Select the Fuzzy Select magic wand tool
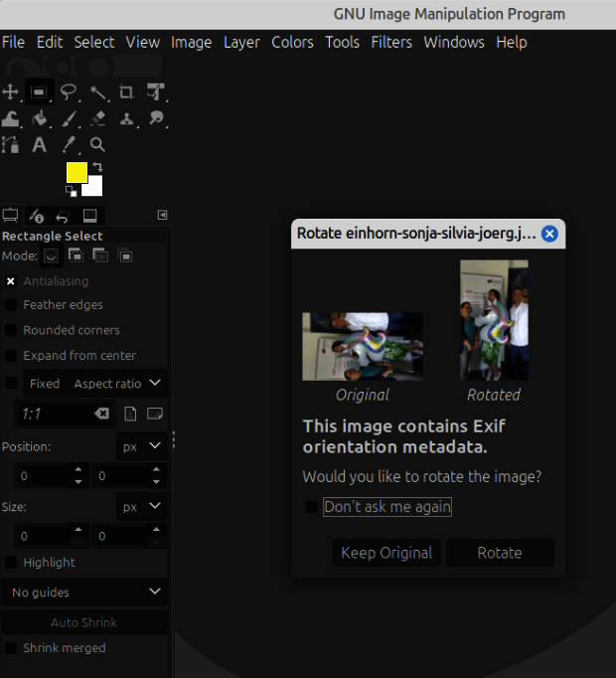616x678 pixels. (97, 92)
